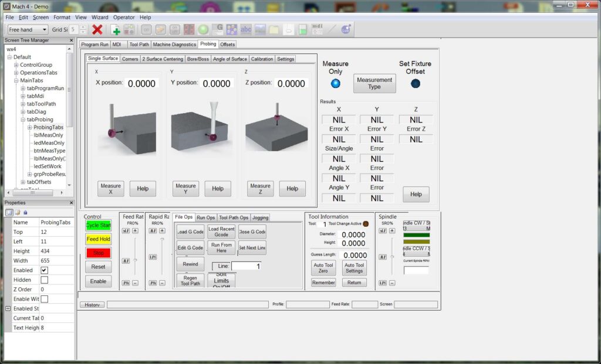This screenshot has width=601, height=364.
Task: Select the 'mdi' control icon in toolbar
Action: [318, 29]
